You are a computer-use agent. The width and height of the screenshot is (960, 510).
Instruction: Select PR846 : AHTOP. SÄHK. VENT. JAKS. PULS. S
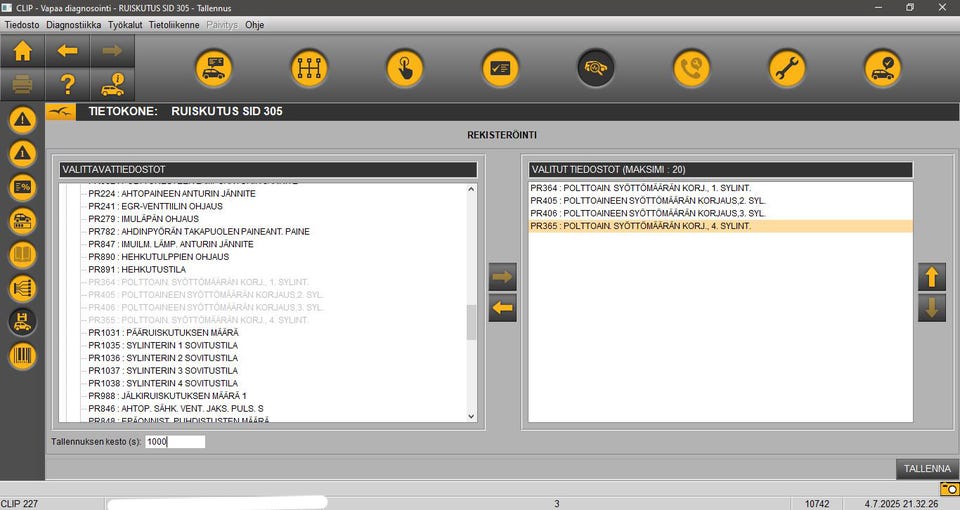click(176, 408)
